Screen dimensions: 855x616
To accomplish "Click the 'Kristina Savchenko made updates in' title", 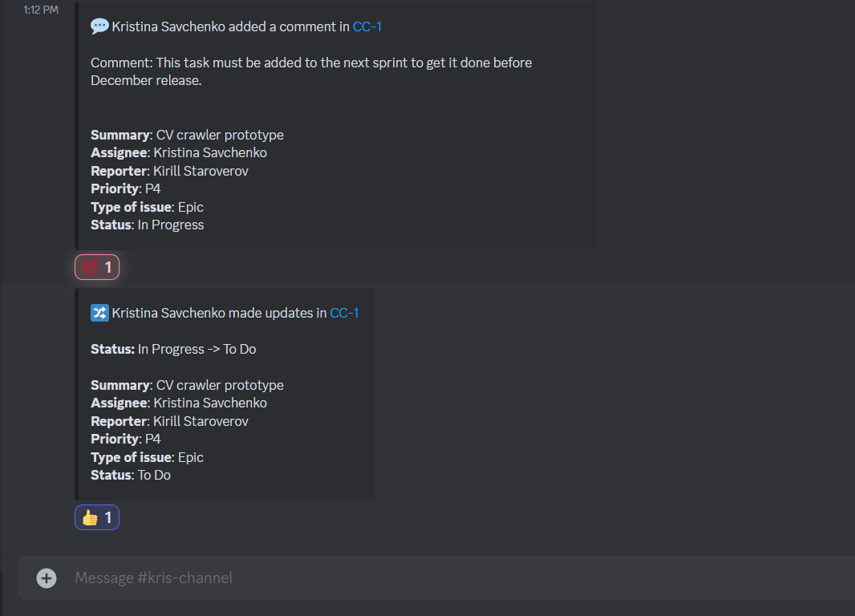I will [219, 313].
